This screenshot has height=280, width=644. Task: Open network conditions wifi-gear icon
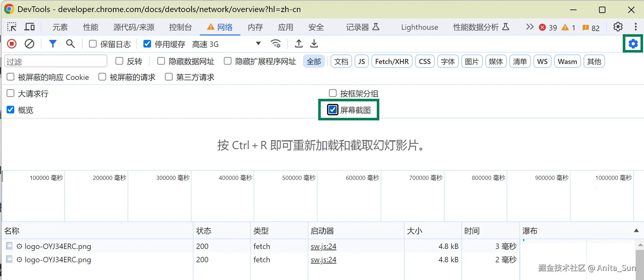pos(276,44)
